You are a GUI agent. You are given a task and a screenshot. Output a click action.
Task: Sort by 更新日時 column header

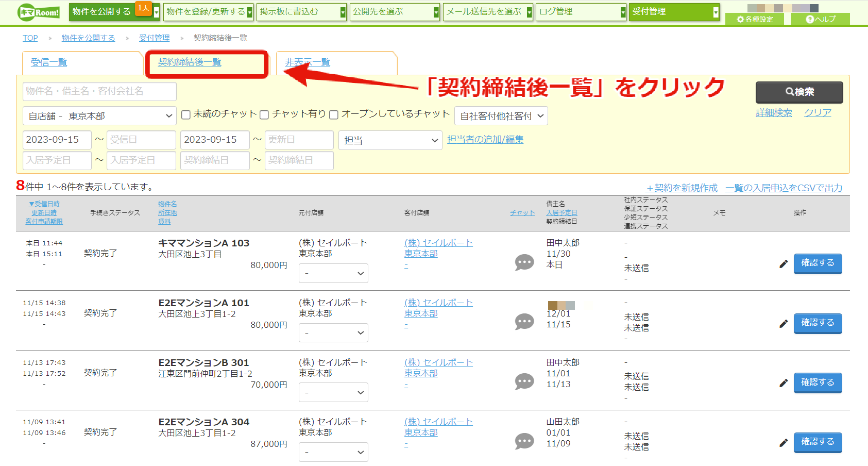click(44, 213)
